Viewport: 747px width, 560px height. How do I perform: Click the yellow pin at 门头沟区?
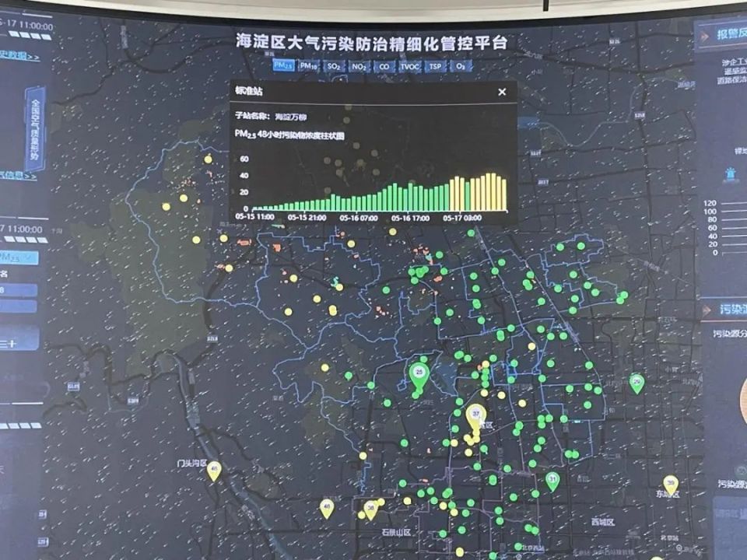(x=214, y=471)
